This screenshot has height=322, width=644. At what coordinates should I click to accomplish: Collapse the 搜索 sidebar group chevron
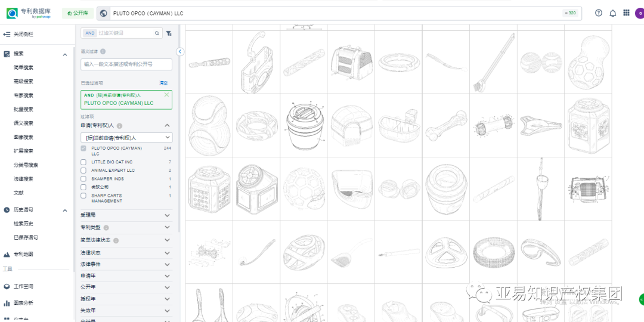[65, 54]
